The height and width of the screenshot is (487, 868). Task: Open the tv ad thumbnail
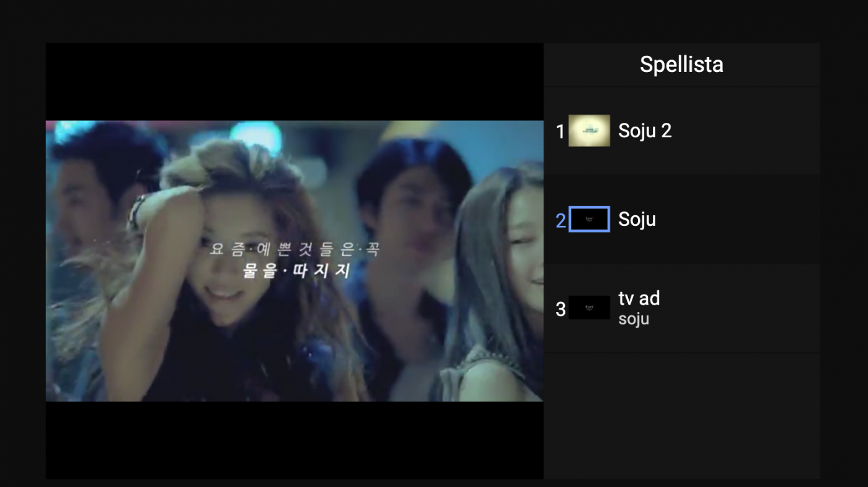tap(589, 308)
